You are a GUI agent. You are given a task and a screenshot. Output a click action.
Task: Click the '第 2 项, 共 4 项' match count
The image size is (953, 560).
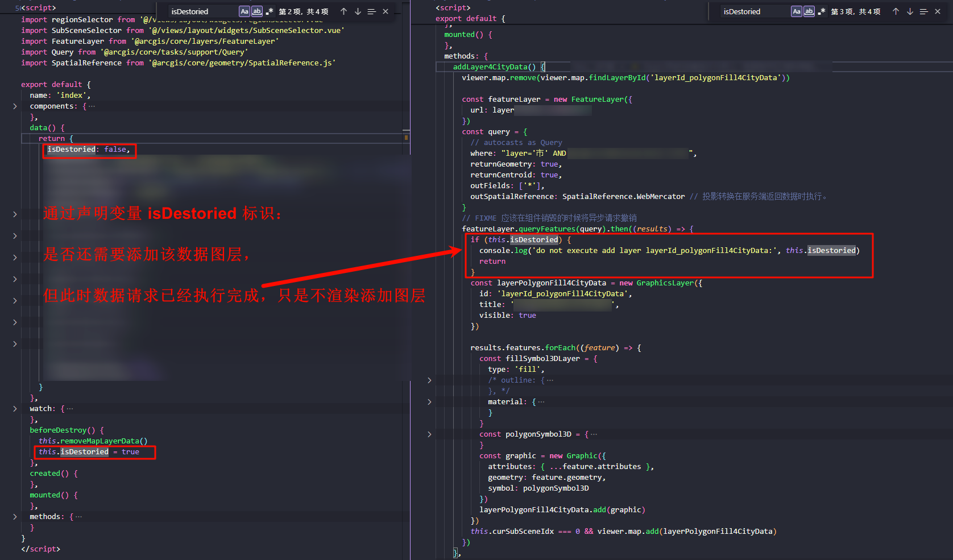304,11
